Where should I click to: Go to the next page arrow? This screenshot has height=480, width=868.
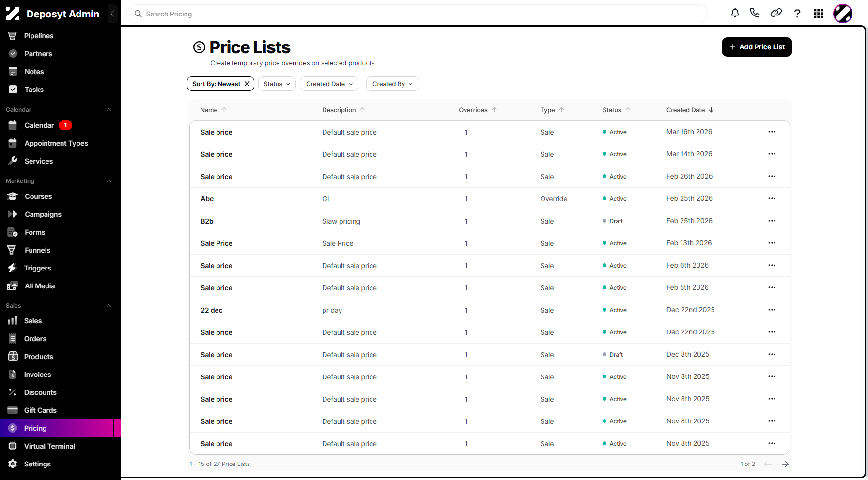tap(785, 464)
